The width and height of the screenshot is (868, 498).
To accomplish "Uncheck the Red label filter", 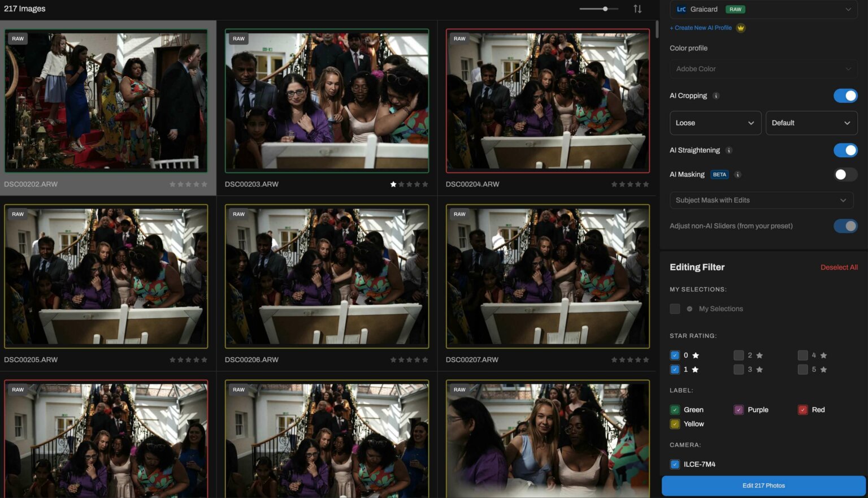I will pyautogui.click(x=802, y=409).
